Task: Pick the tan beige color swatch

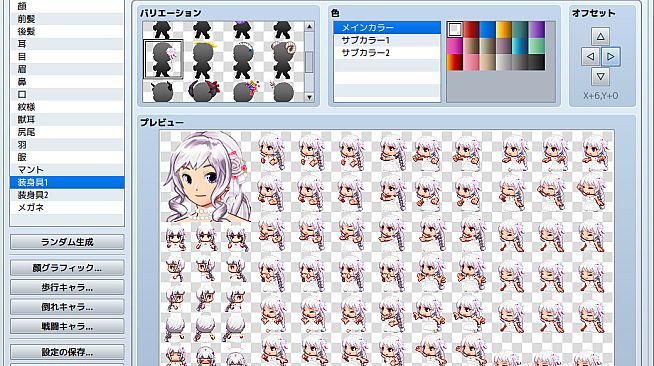Action: click(x=488, y=62)
